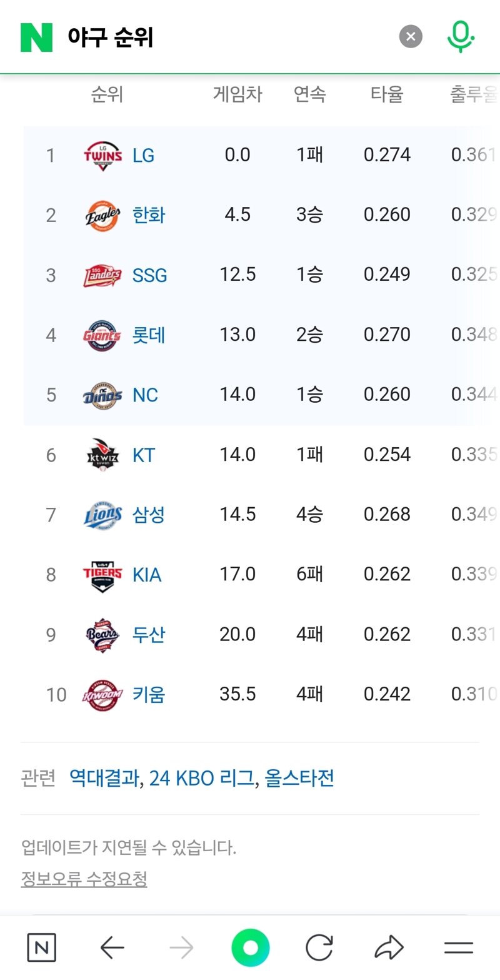
Task: Start voice search with the microphone icon
Action: [461, 37]
